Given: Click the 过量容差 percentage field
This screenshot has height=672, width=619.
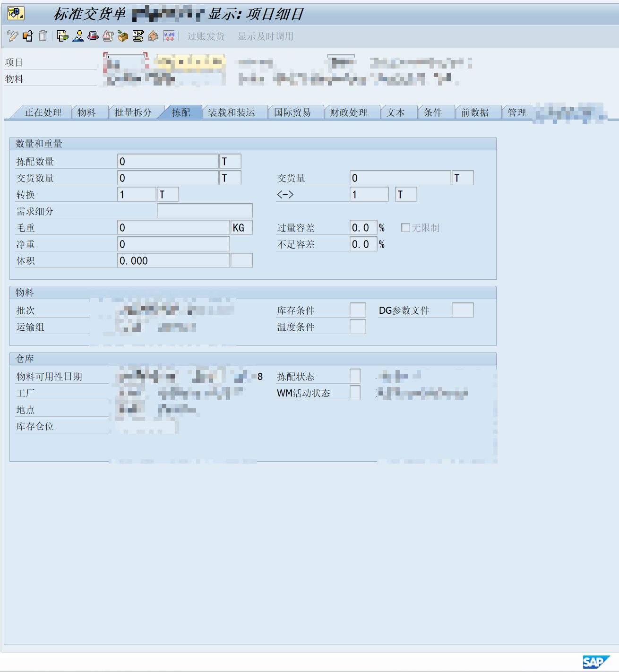Looking at the screenshot, I should [x=363, y=228].
